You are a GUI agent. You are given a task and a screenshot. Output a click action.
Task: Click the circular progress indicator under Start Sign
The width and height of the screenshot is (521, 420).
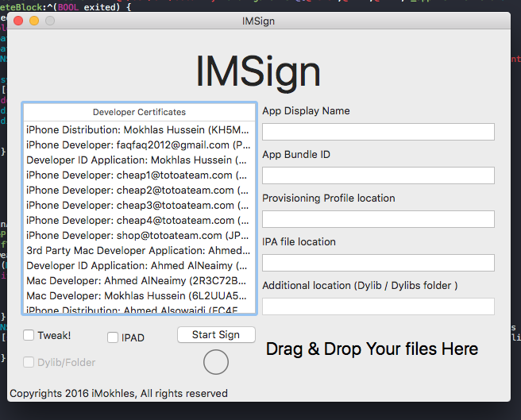point(216,362)
